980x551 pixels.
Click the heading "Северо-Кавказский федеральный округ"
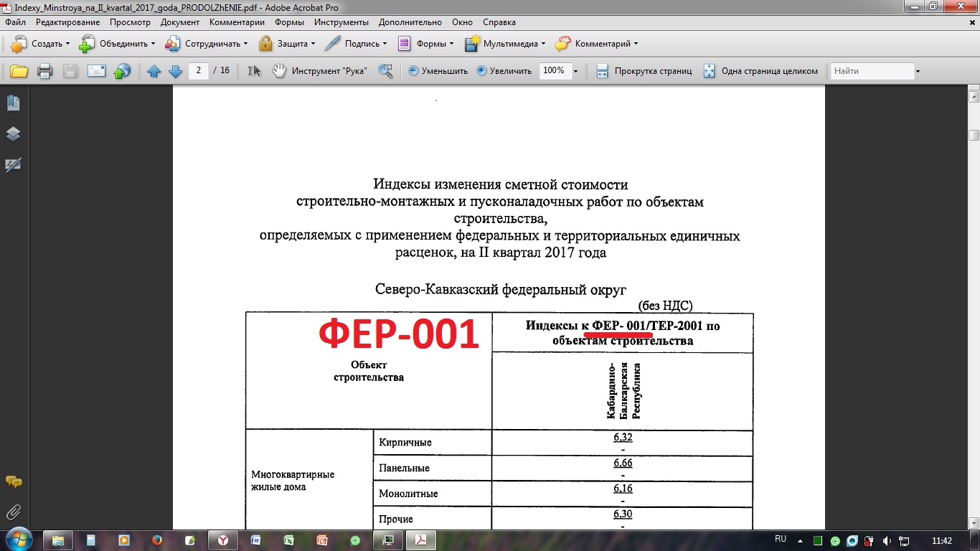(x=501, y=289)
